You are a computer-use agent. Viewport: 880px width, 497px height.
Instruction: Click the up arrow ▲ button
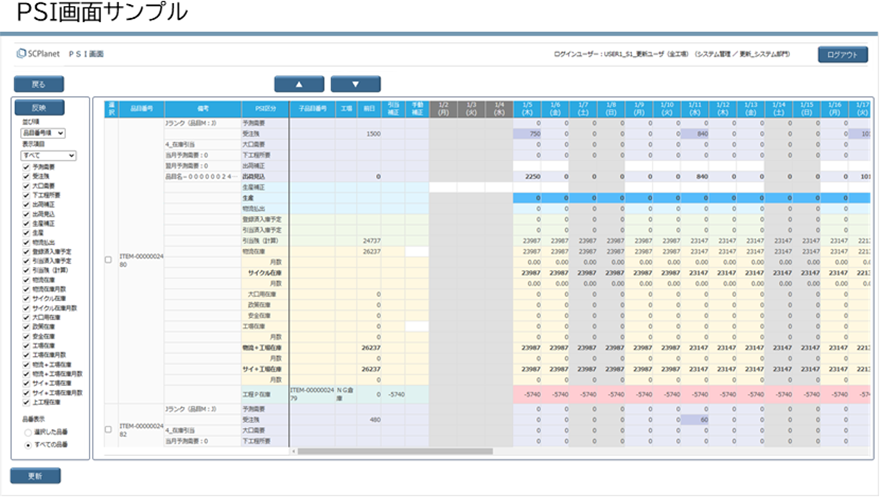click(x=300, y=84)
